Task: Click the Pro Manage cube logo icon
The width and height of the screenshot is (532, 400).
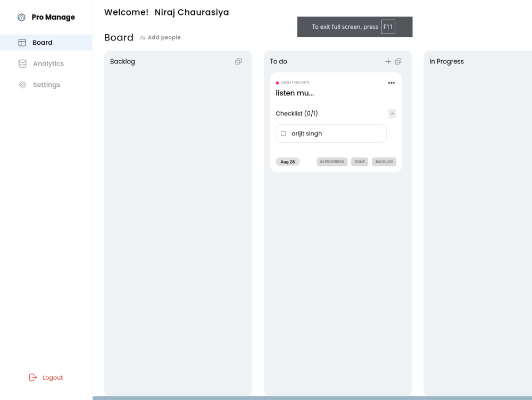Action: pos(21,18)
